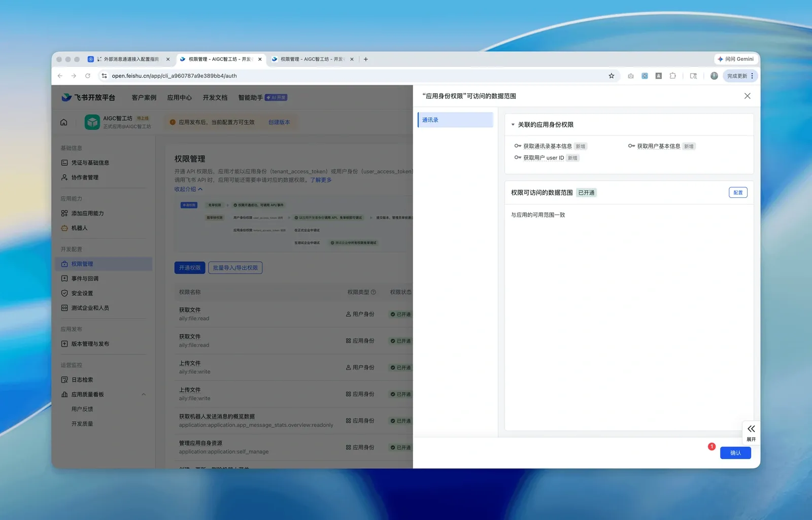The height and width of the screenshot is (520, 812).
Task: Confirm with the 确认 button
Action: (x=735, y=453)
